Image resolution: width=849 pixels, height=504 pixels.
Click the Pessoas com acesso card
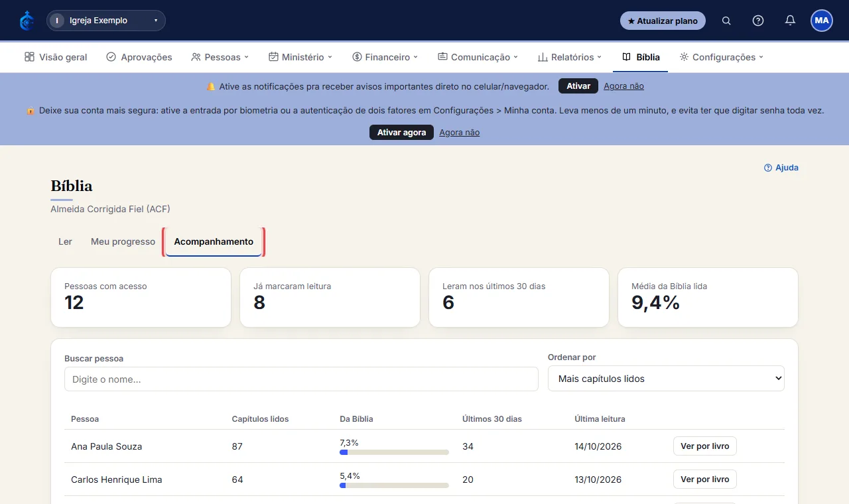click(x=141, y=297)
